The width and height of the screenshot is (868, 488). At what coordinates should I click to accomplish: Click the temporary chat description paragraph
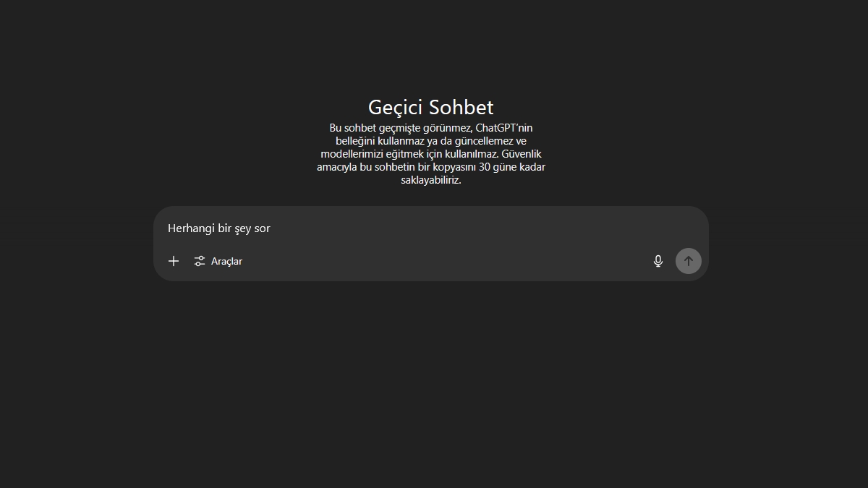[x=430, y=154]
